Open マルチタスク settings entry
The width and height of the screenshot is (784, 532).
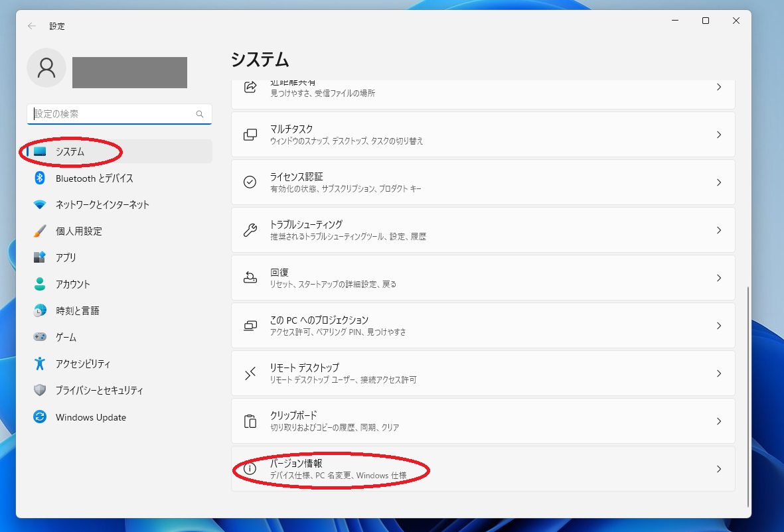(x=483, y=134)
